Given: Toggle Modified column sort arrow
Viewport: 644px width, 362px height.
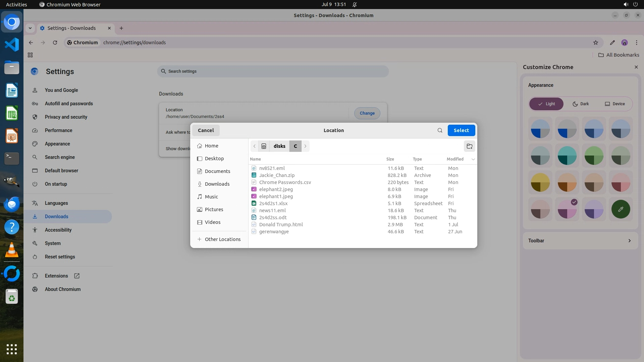Looking at the screenshot, I should click(473, 159).
